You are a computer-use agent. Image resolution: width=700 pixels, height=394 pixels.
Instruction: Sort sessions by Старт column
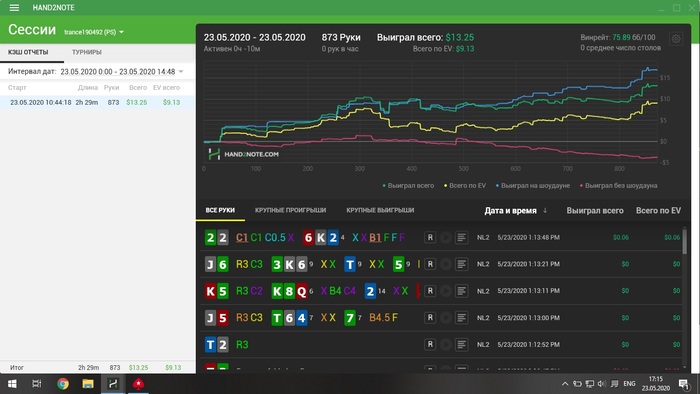[17, 87]
